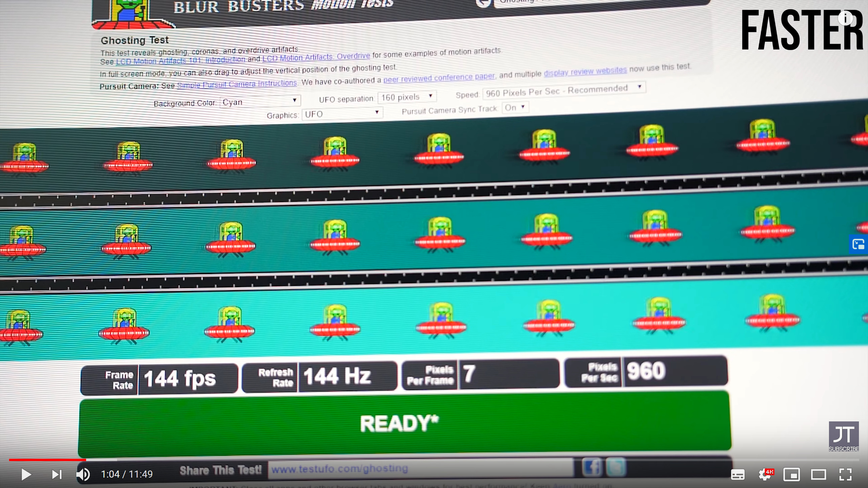This screenshot has height=488, width=868.
Task: Enter fullscreen mode
Action: [845, 474]
